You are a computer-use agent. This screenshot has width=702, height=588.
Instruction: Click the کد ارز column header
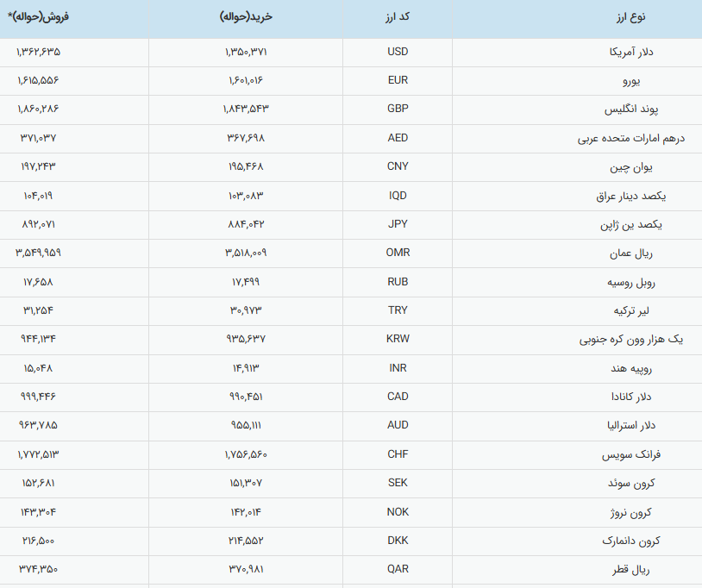click(398, 16)
